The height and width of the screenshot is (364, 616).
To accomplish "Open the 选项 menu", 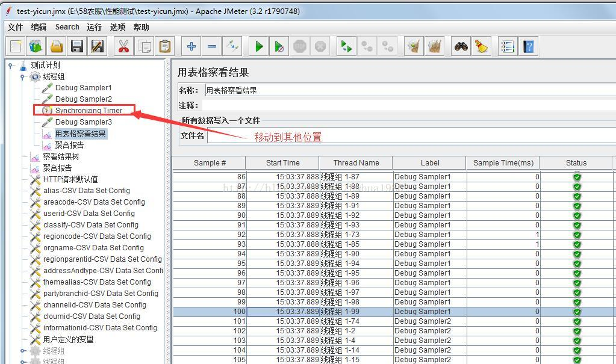I will coord(117,27).
